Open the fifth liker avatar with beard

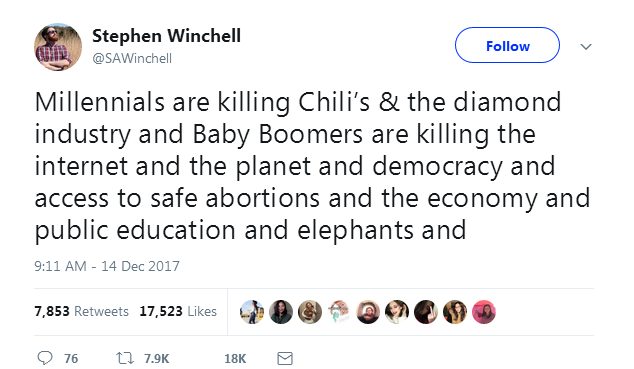click(368, 312)
